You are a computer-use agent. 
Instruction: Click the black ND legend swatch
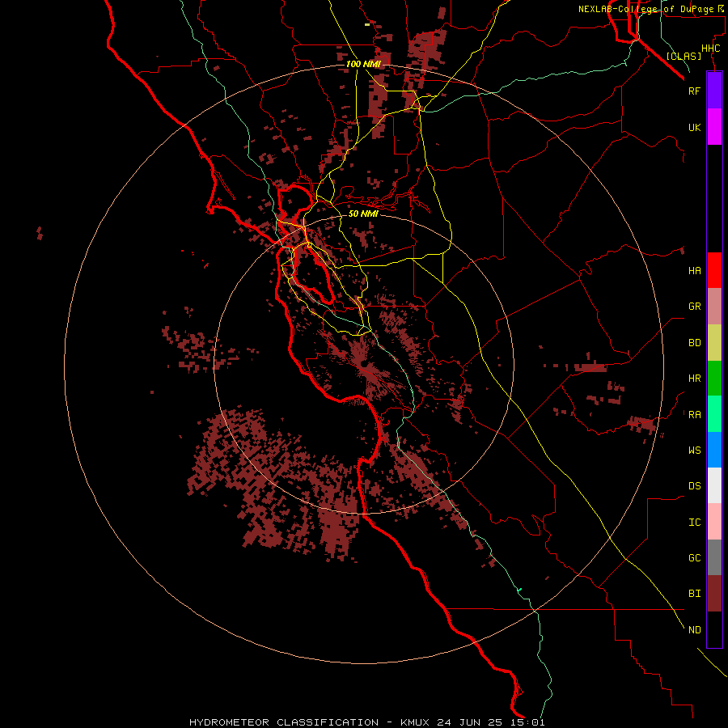(714, 629)
